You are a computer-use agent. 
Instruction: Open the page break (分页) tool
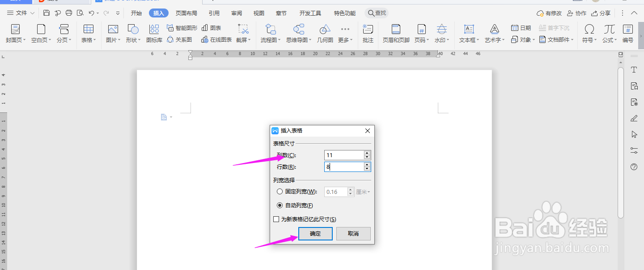click(64, 34)
